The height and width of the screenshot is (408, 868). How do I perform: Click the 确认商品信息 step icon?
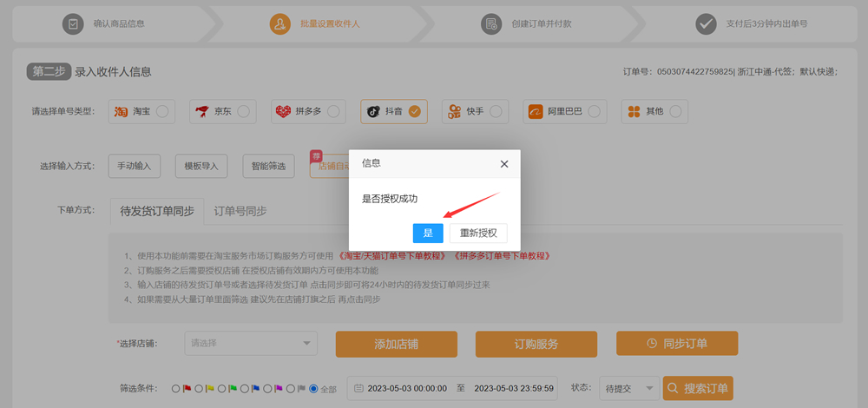coord(73,23)
